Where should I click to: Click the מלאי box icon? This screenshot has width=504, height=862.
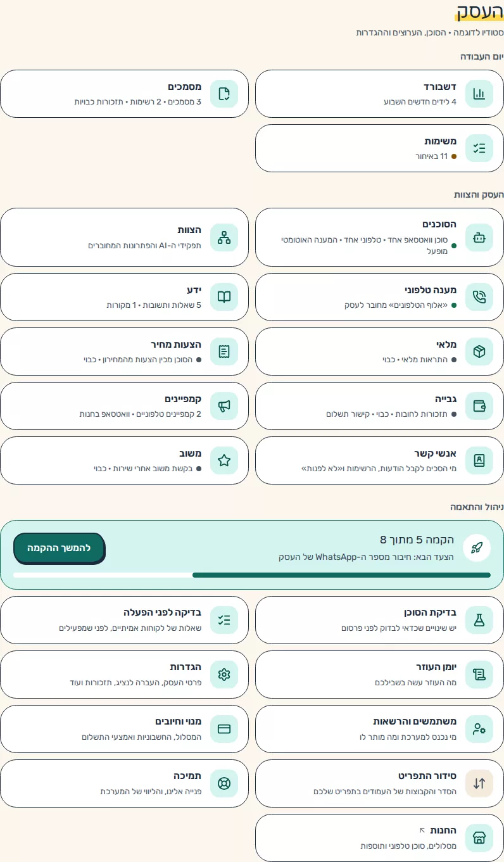click(x=479, y=352)
